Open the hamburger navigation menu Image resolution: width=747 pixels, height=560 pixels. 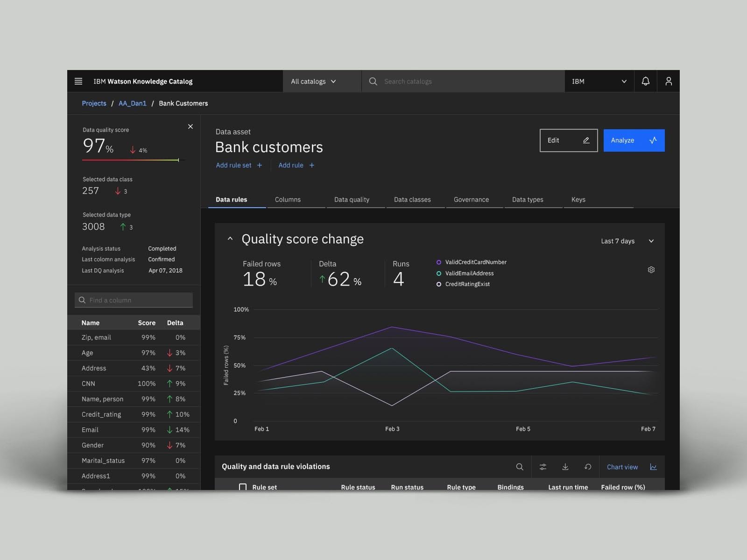[x=78, y=81]
